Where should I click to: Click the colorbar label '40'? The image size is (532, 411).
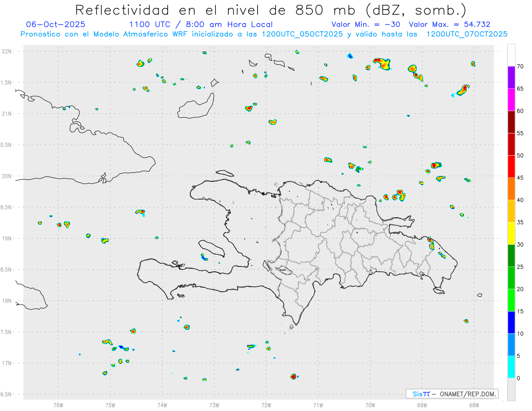tap(520, 200)
